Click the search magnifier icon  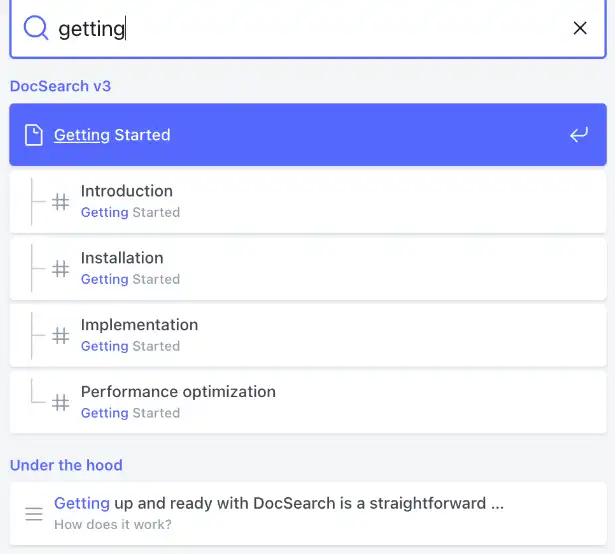click(x=36, y=28)
